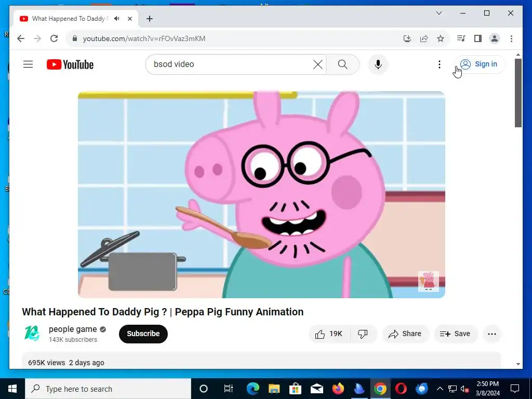Open Task View on taskbar
532x399 pixels.
point(229,389)
